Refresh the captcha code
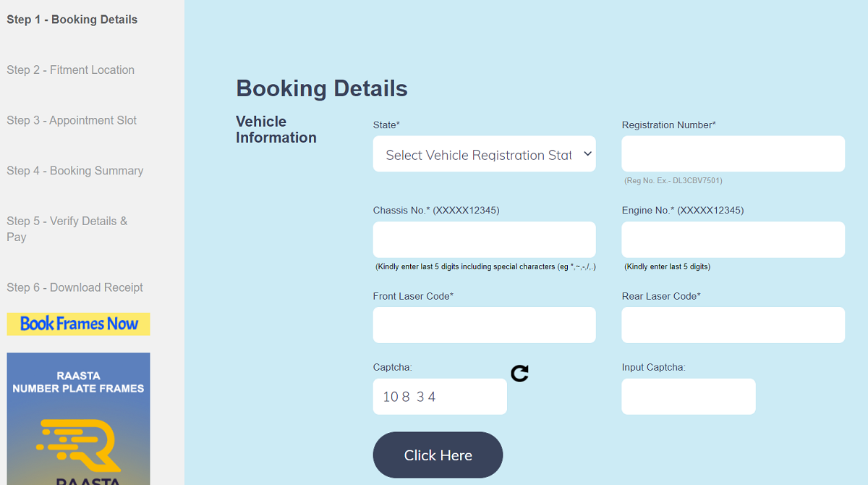The image size is (868, 485). [519, 373]
